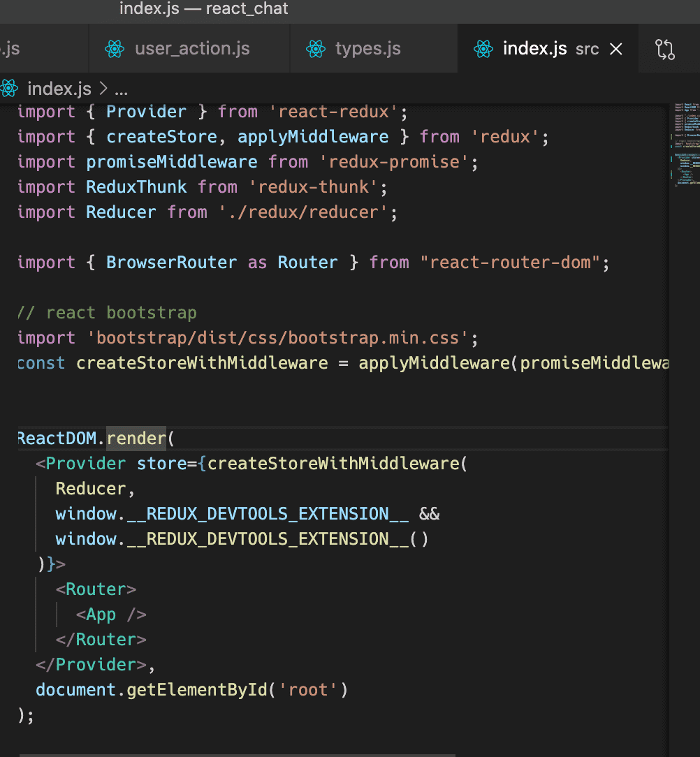Switch to the user_action.js tab
This screenshot has width=700, height=757.
tap(191, 49)
